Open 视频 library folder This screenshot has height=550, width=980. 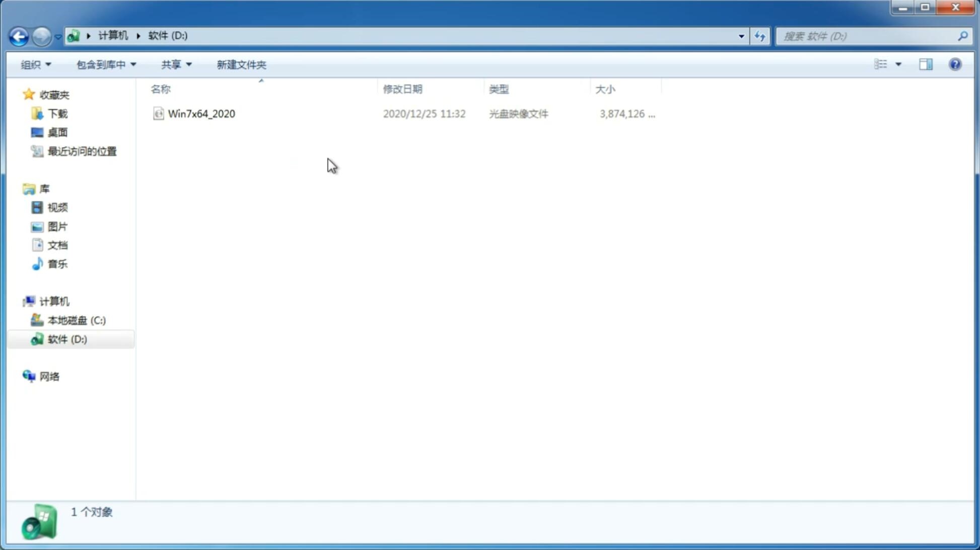[56, 207]
